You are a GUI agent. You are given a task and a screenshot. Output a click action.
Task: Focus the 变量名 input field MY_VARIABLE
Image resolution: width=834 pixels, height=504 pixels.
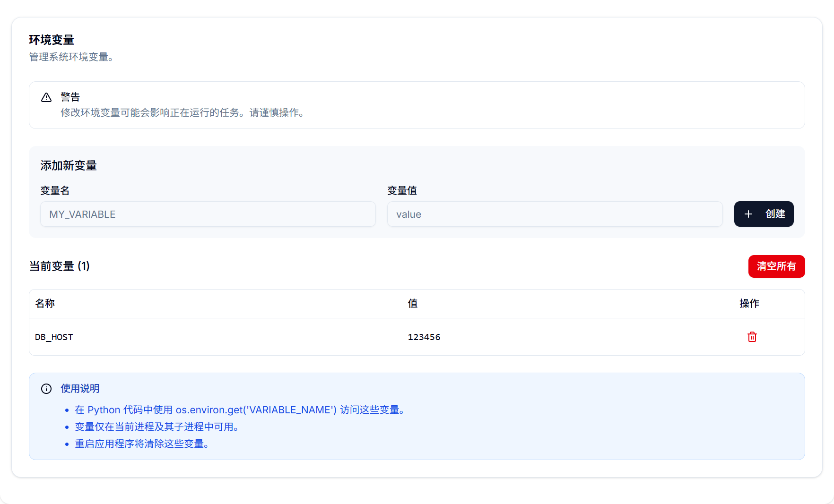(x=208, y=214)
